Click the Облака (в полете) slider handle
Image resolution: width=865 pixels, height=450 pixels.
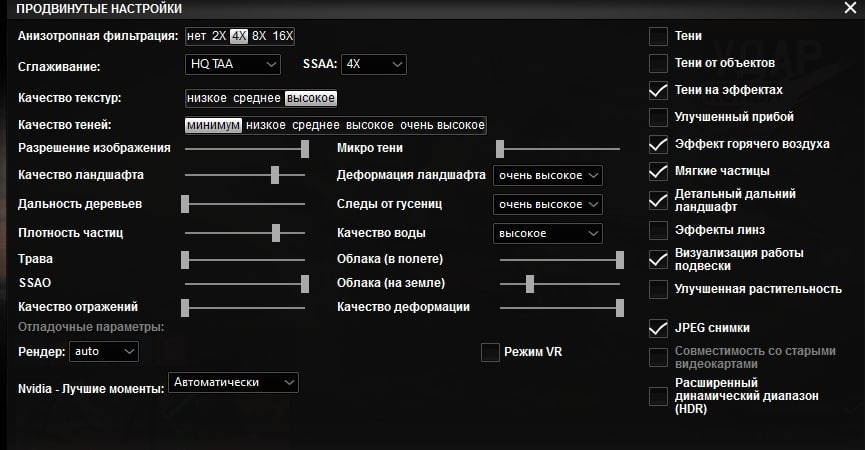click(x=620, y=260)
